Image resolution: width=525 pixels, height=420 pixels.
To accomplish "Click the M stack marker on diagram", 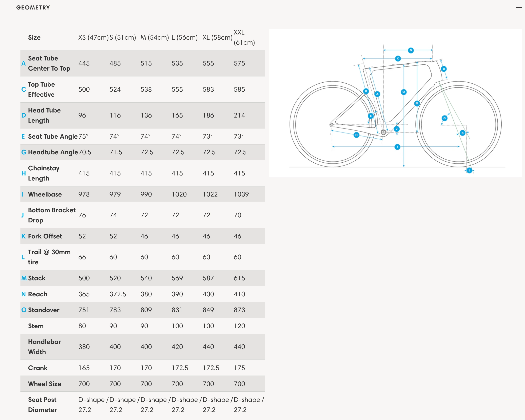I will (417, 103).
